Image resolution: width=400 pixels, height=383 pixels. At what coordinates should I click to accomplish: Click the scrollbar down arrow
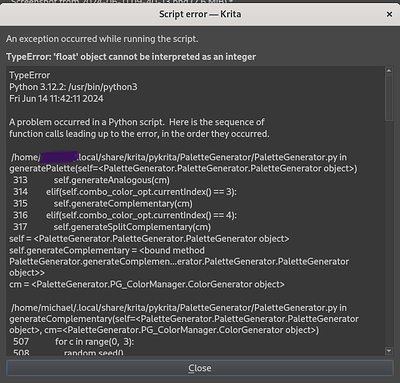(389, 351)
